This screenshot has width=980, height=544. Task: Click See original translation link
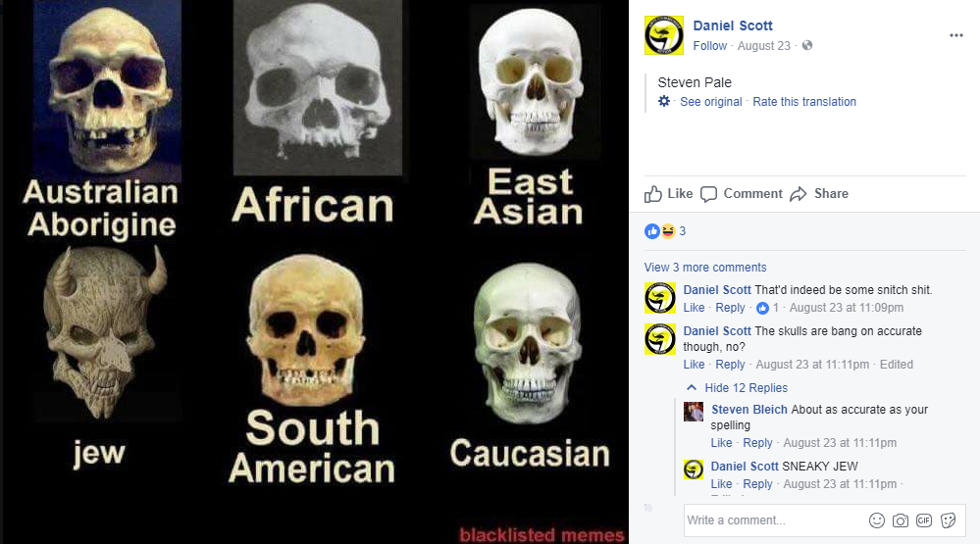[710, 102]
